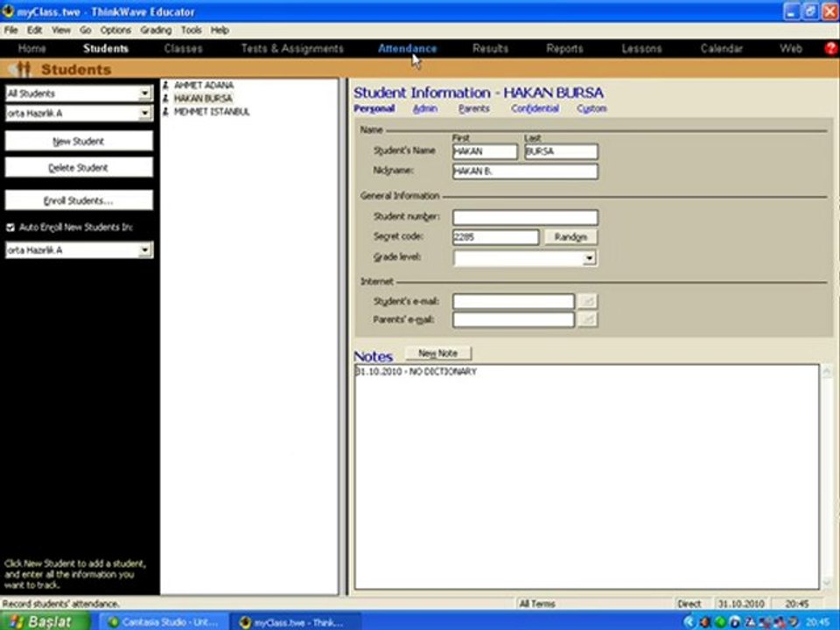Switch to Camtasia Studio in the taskbar

(x=164, y=622)
